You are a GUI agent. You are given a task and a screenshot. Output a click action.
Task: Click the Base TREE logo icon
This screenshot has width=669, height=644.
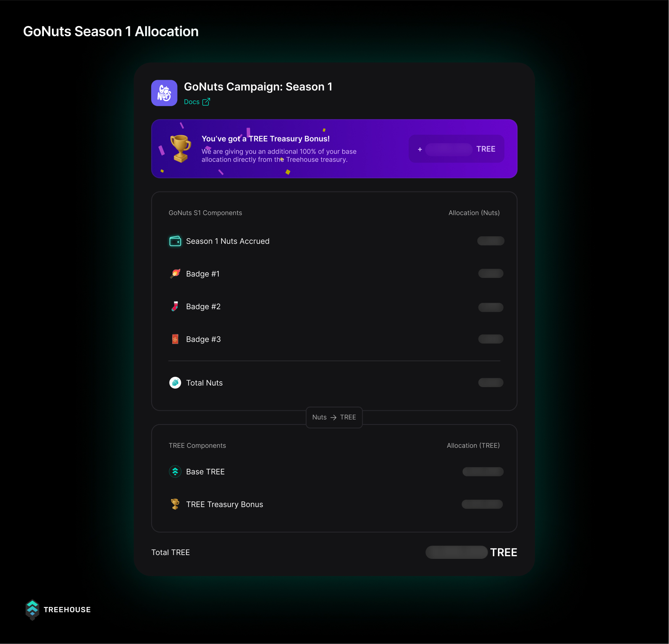pyautogui.click(x=175, y=472)
